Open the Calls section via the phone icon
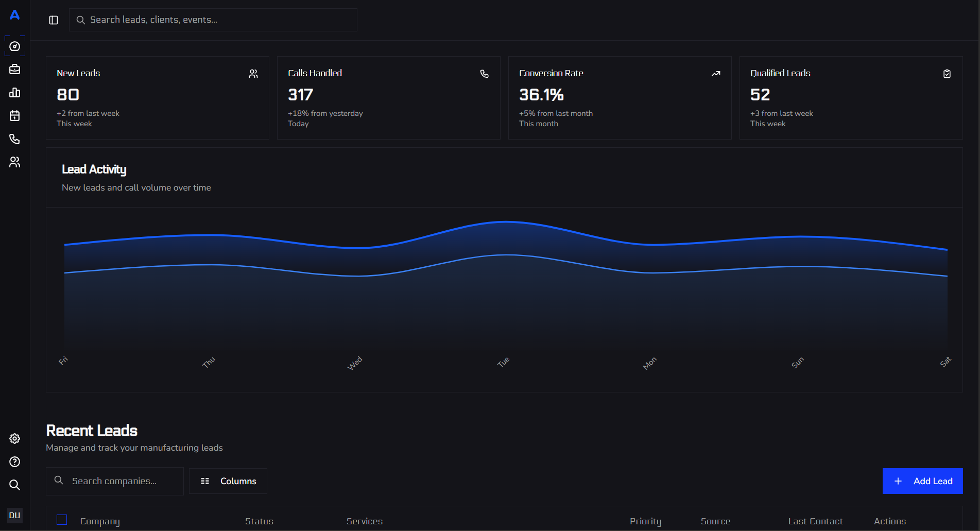 point(15,139)
